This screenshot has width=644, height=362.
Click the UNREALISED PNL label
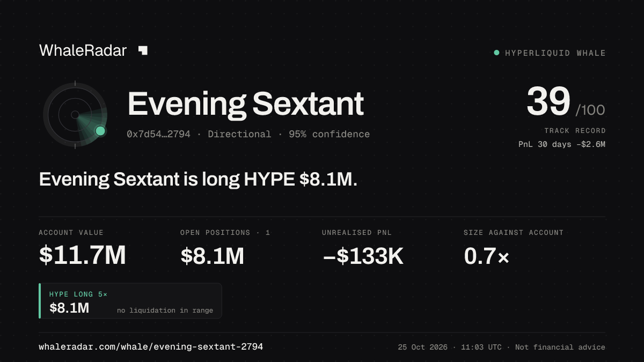[358, 232]
